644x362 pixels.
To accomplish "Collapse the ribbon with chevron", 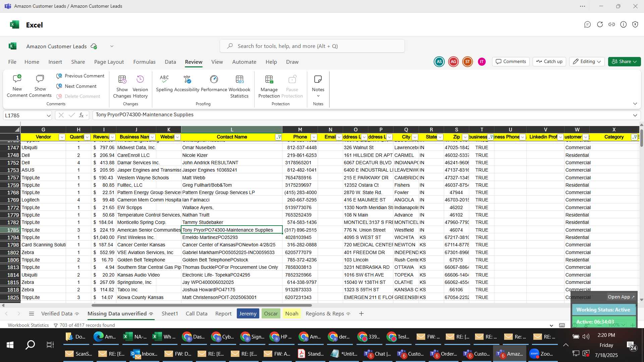I will point(635,104).
